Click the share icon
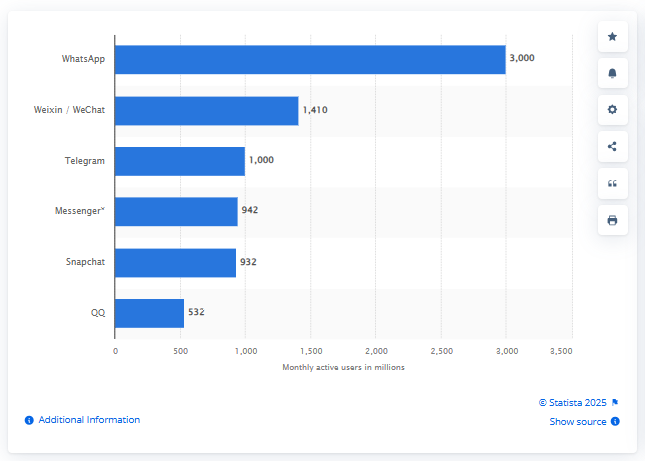 click(613, 146)
